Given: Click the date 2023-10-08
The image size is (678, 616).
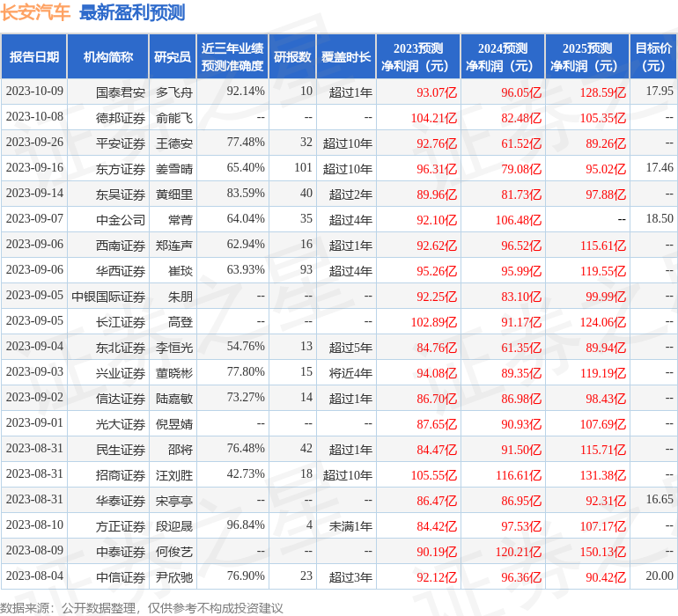Looking at the screenshot, I should (x=34, y=116).
